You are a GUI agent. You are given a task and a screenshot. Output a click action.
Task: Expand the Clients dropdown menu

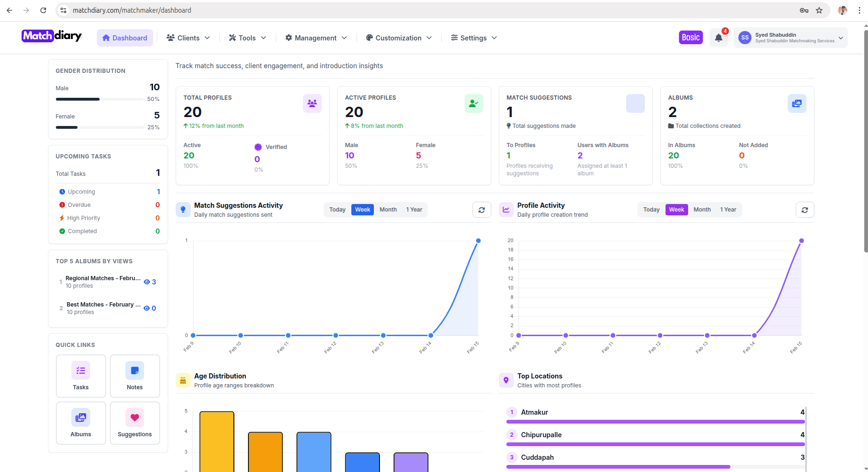[187, 38]
